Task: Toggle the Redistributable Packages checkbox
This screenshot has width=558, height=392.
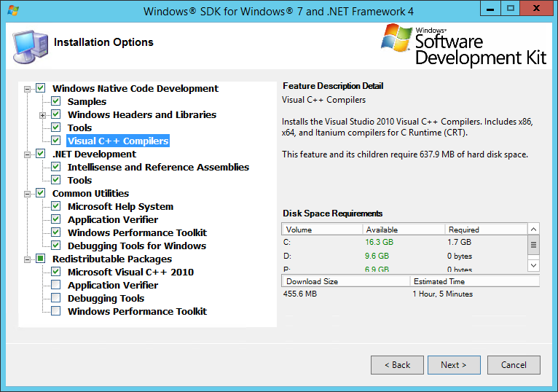Action: (x=41, y=259)
